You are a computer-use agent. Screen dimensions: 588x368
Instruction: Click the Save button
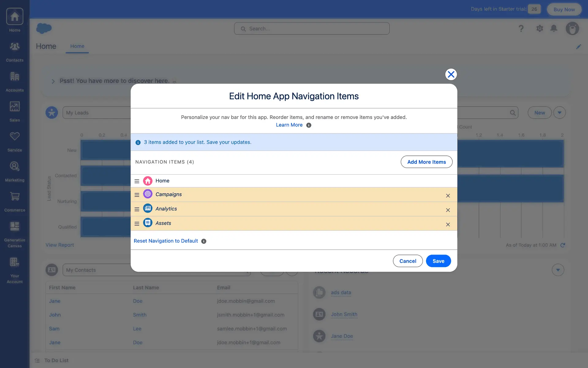tap(438, 261)
